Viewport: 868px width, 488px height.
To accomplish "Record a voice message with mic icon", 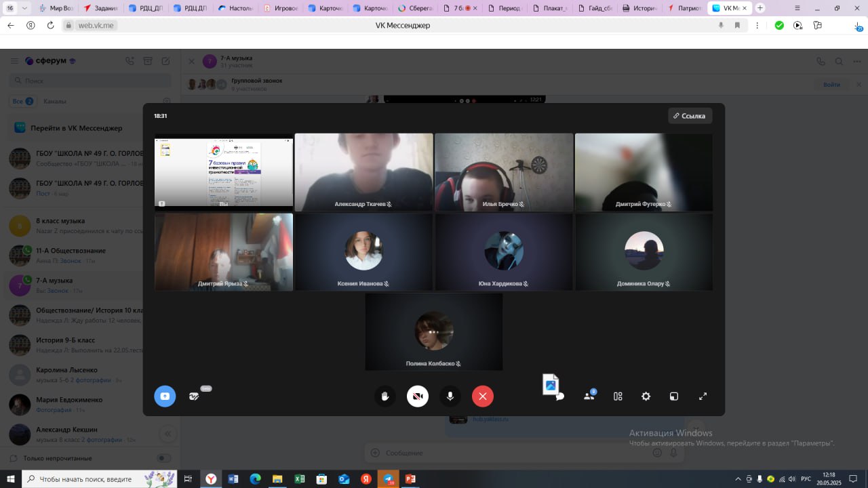I will pos(673,453).
